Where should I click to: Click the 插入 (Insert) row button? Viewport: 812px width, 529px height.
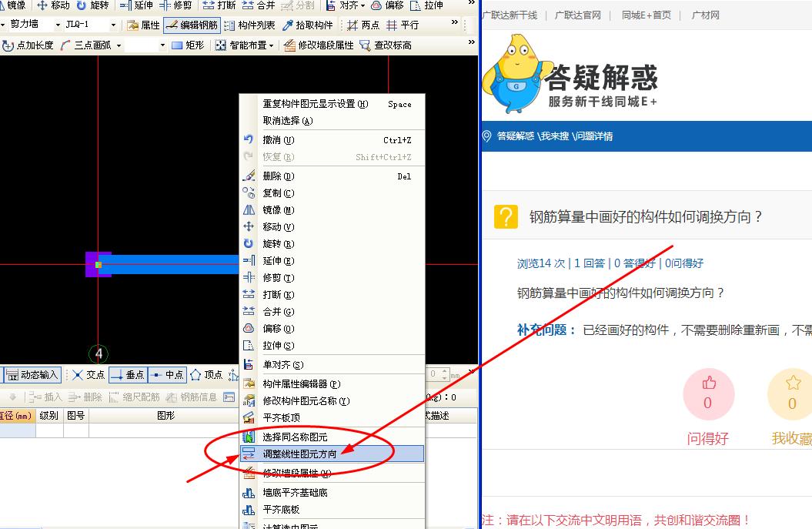click(45, 397)
